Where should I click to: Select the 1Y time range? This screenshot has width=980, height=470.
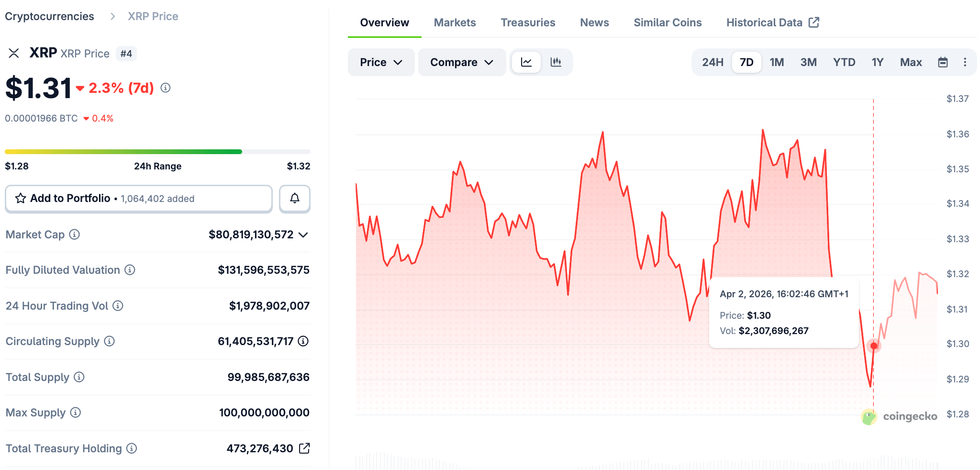877,62
